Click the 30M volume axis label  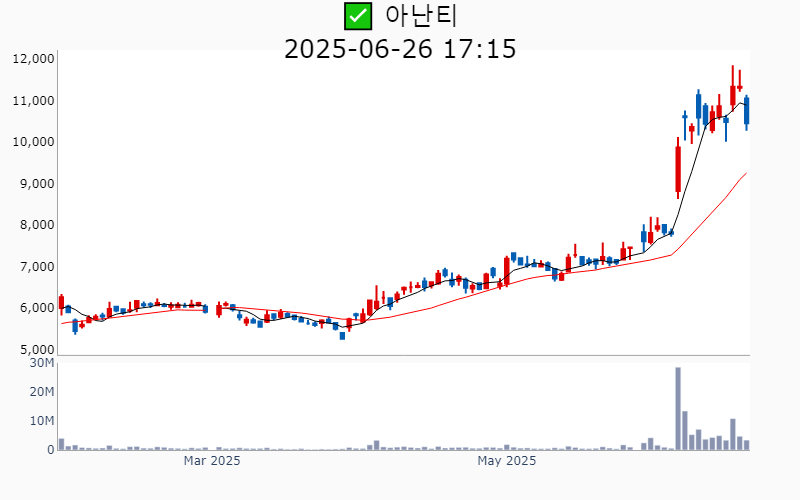[x=42, y=363]
